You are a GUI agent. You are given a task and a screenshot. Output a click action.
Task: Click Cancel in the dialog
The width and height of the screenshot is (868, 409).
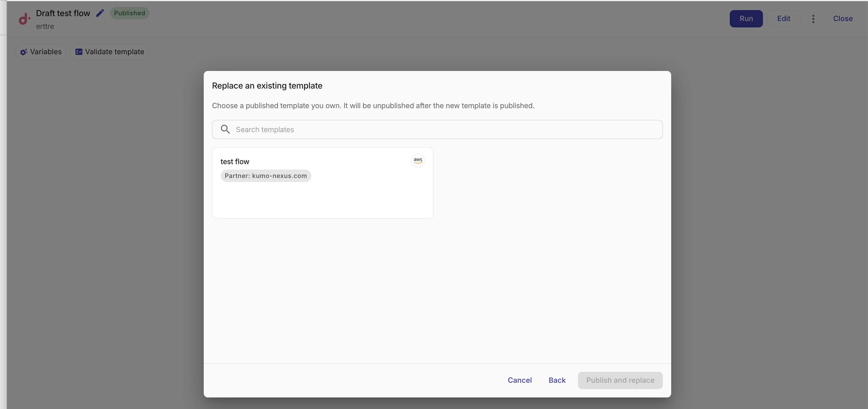pyautogui.click(x=520, y=380)
